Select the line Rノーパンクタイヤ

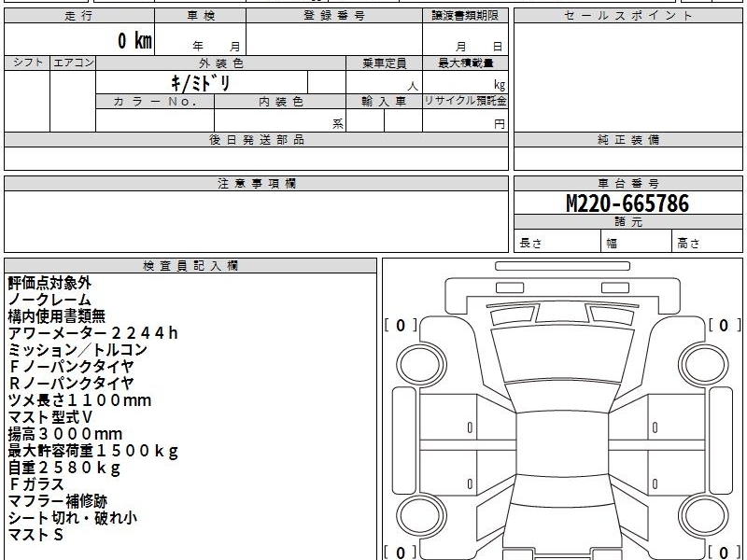(72, 384)
